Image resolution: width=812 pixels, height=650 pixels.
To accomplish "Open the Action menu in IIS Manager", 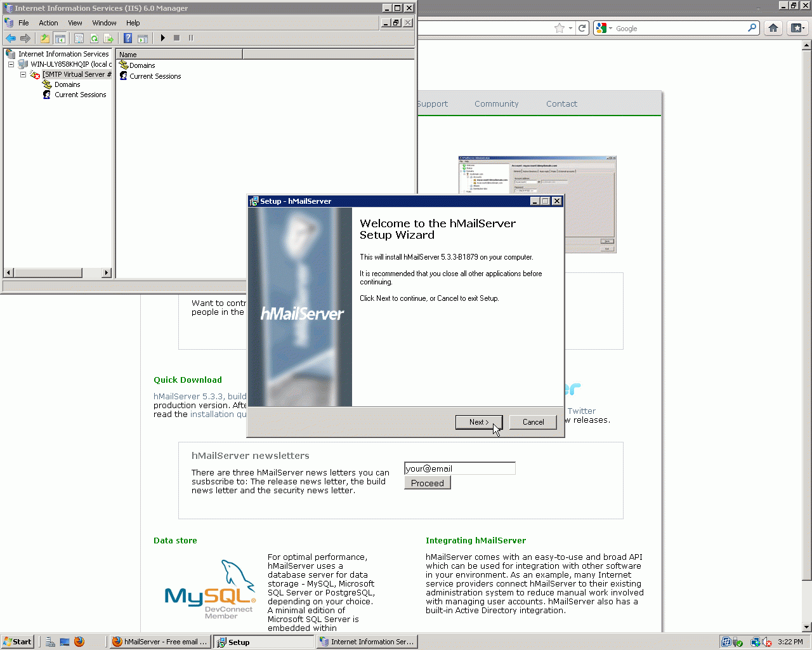I will 48,23.
